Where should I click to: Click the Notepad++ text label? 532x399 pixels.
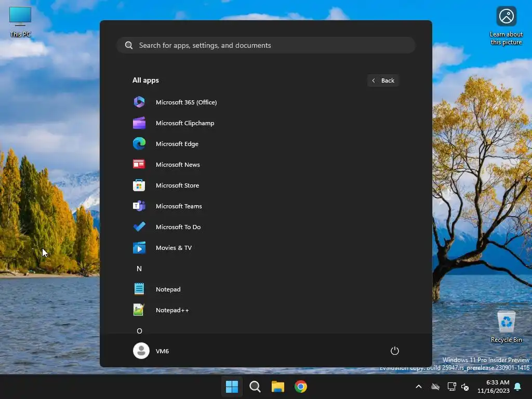[172, 310]
